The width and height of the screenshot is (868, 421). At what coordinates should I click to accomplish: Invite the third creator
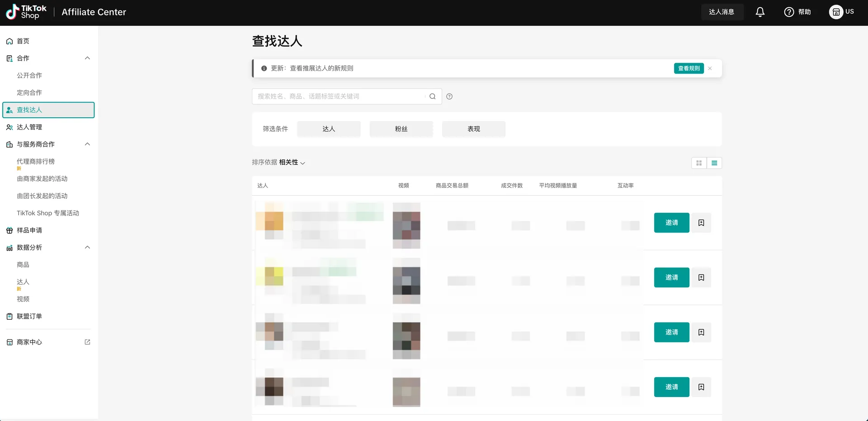click(x=672, y=332)
